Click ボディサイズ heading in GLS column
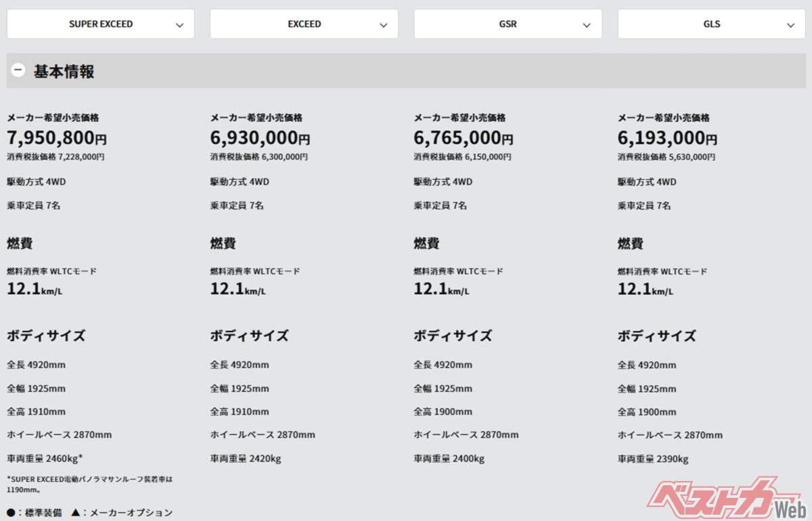812x521 pixels. point(657,336)
